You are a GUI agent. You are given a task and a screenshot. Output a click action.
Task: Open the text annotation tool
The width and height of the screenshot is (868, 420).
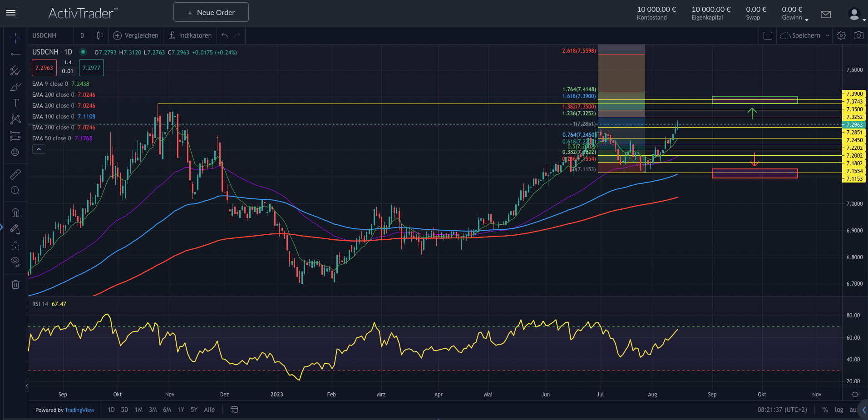(15, 103)
